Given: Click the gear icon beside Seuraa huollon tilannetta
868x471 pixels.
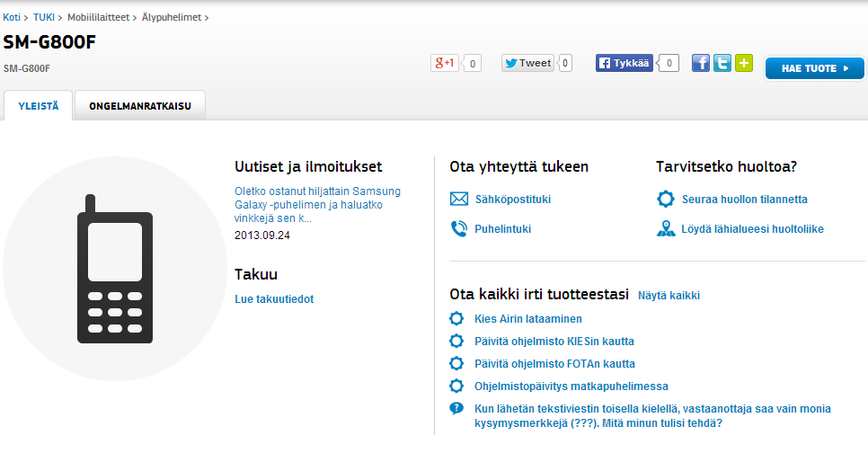Looking at the screenshot, I should (x=666, y=200).
